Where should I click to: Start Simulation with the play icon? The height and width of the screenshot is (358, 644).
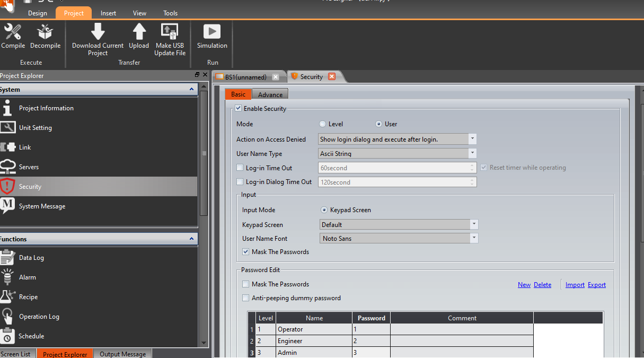coord(212,32)
